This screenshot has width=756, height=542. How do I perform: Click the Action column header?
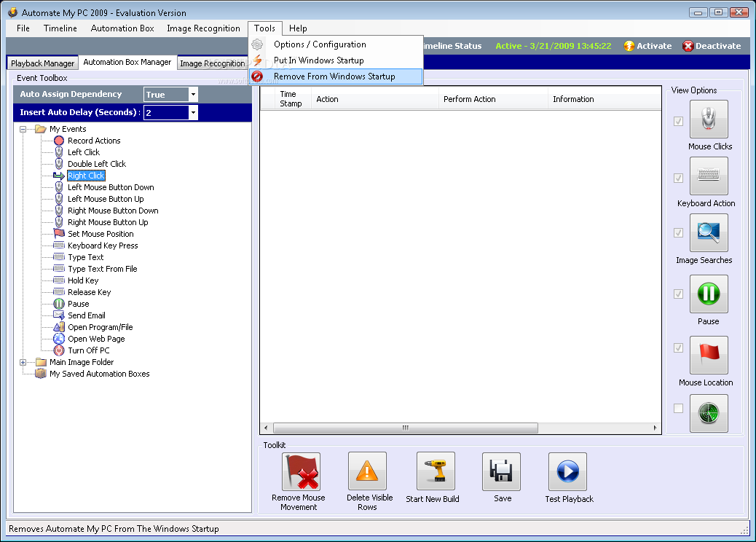point(374,99)
